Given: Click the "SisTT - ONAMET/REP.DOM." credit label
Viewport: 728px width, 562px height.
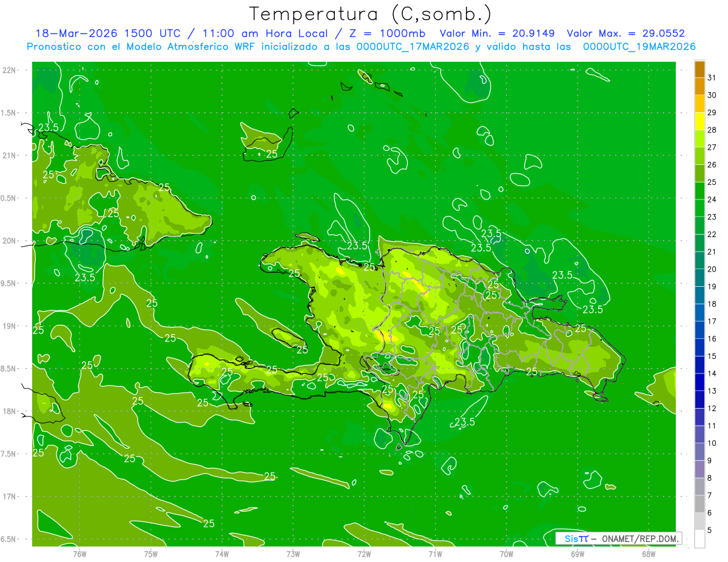Looking at the screenshot, I should 618,538.
